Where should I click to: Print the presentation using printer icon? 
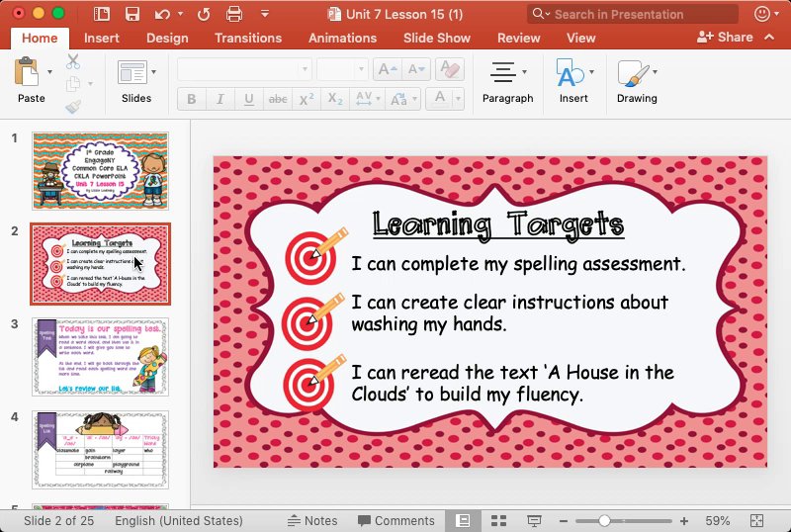coord(234,14)
